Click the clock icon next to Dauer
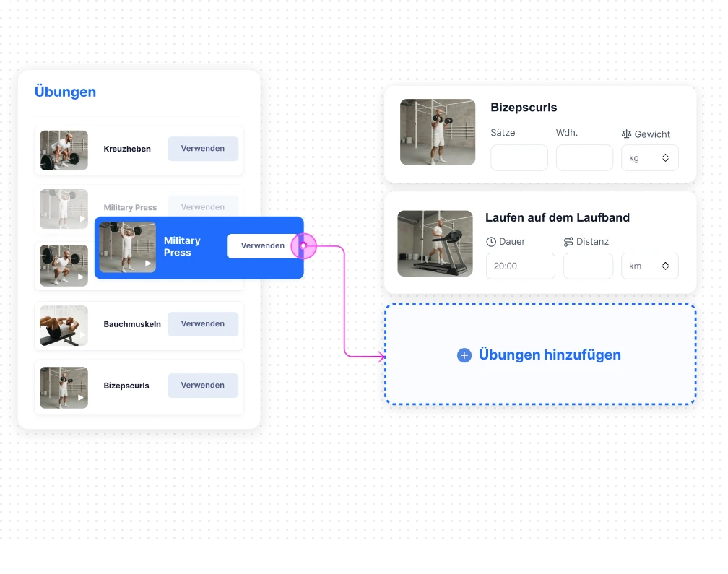 [x=491, y=242]
